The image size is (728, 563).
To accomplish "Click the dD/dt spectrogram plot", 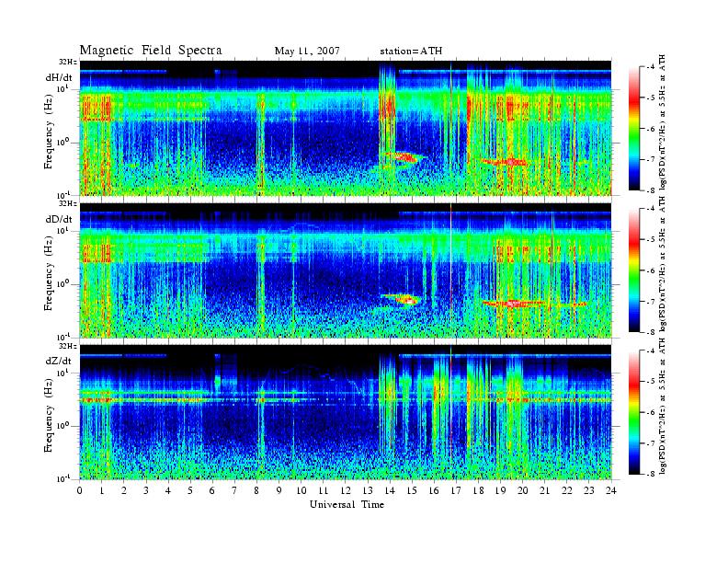I will (x=346, y=270).
